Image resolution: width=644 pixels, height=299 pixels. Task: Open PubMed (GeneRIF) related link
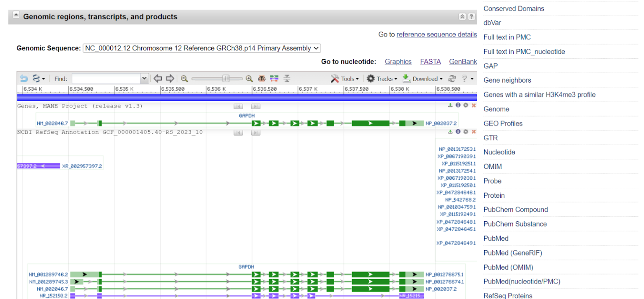point(512,253)
